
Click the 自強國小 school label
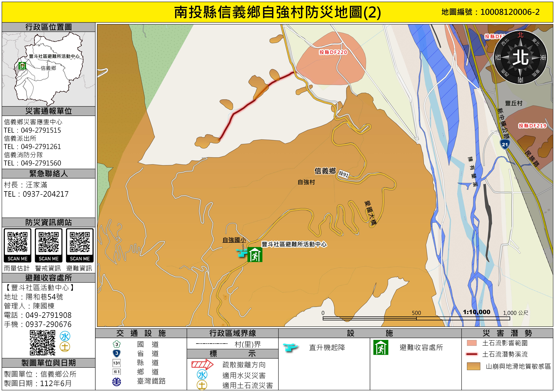point(234,240)
